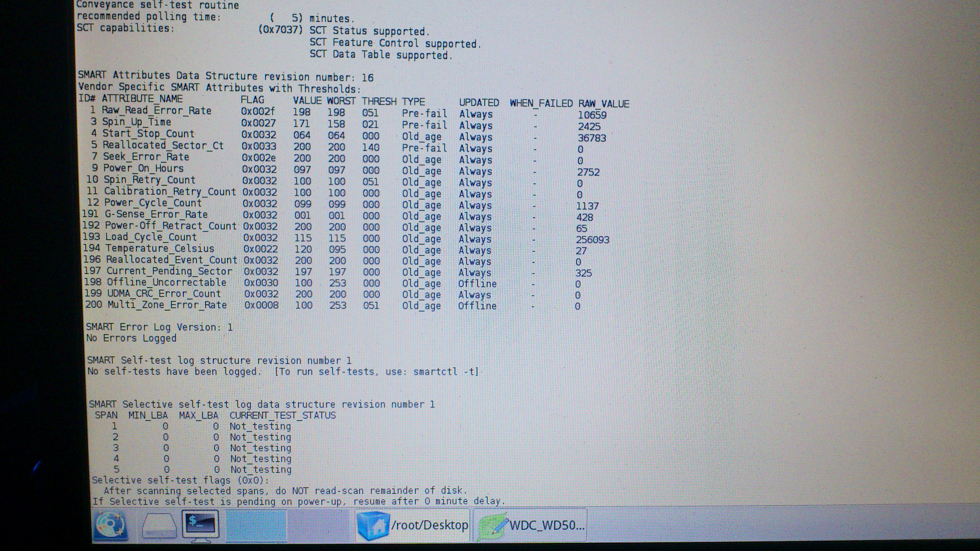Screen dimensions: 980x551
Task: Click Not_testing status for span 5
Action: (261, 469)
